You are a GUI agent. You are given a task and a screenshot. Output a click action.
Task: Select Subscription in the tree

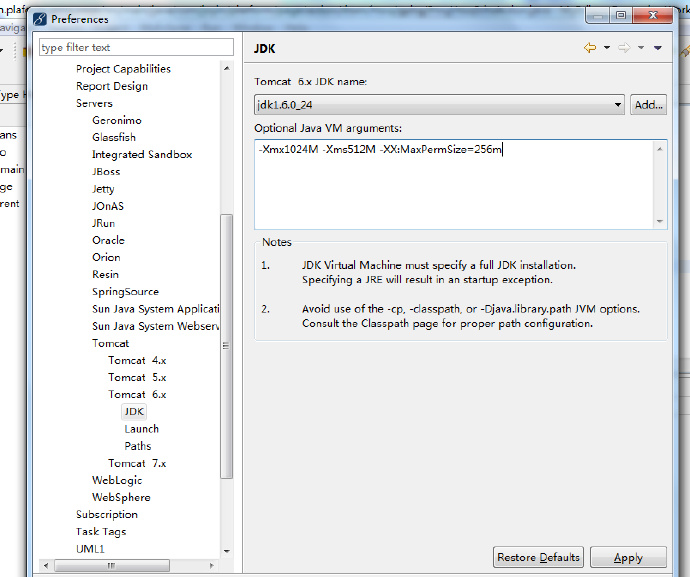(x=106, y=515)
